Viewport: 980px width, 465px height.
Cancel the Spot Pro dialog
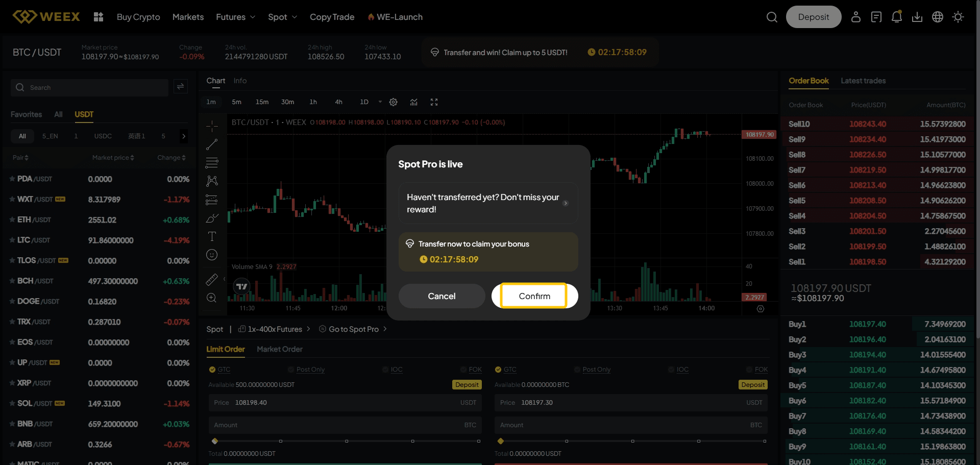pos(442,296)
